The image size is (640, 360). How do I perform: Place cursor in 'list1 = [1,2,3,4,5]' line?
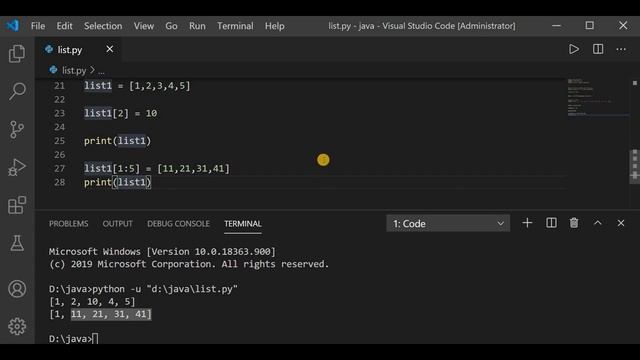137,86
